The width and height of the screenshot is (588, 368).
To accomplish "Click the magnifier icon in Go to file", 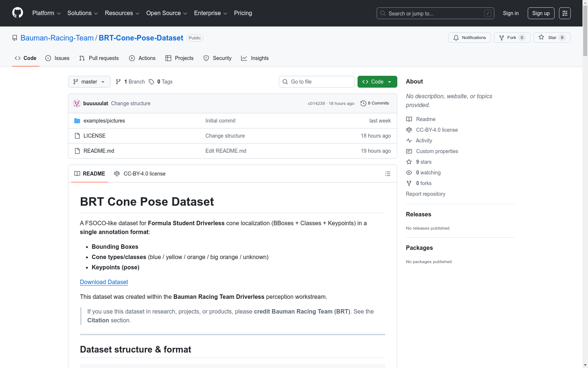I will (x=285, y=82).
